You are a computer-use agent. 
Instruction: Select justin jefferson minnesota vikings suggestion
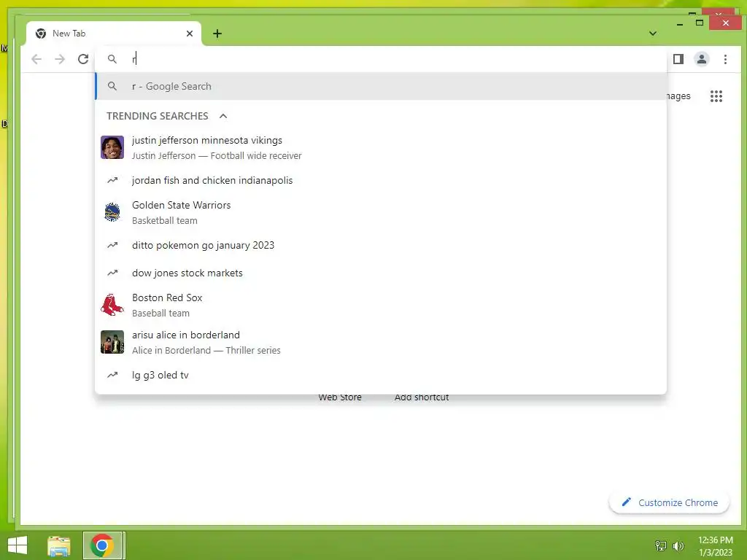[381, 147]
